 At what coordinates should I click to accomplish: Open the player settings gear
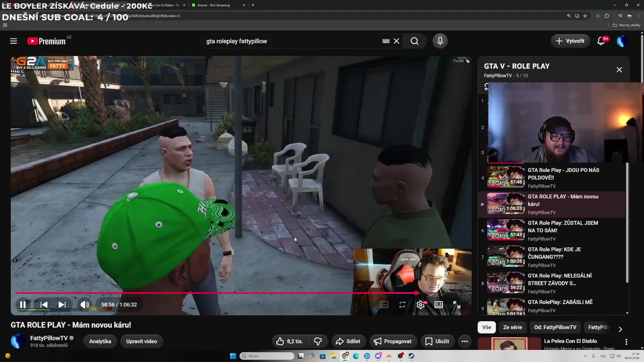click(x=421, y=305)
